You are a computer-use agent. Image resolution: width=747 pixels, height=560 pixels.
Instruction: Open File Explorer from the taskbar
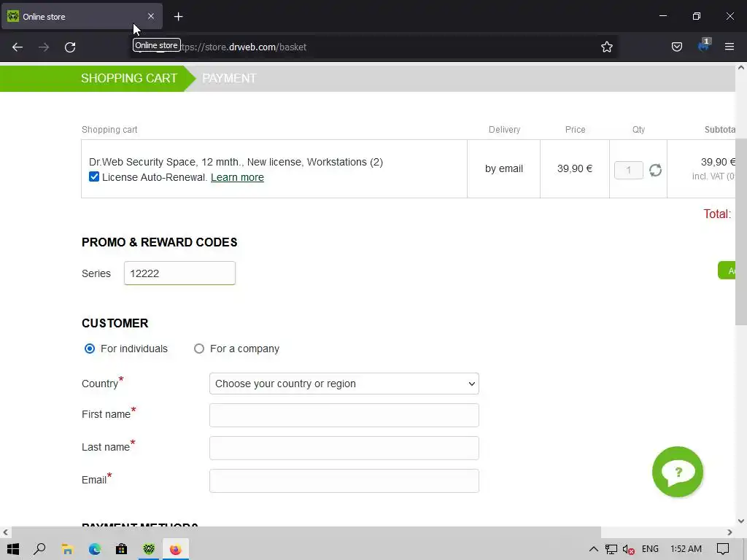(x=67, y=549)
